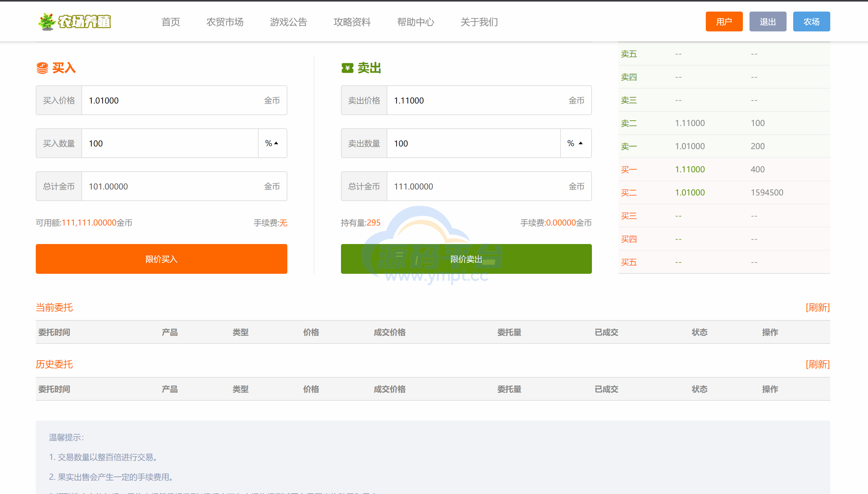Click the 退出 logout button

767,22
